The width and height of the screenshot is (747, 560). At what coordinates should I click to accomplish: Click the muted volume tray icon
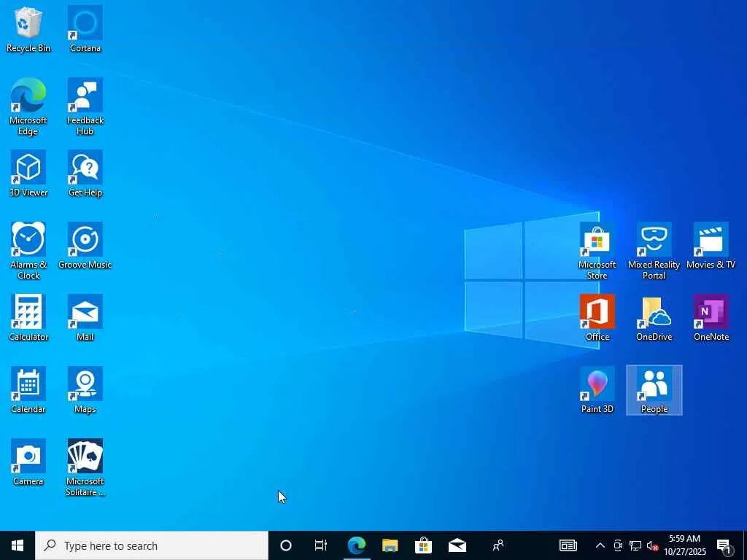652,545
